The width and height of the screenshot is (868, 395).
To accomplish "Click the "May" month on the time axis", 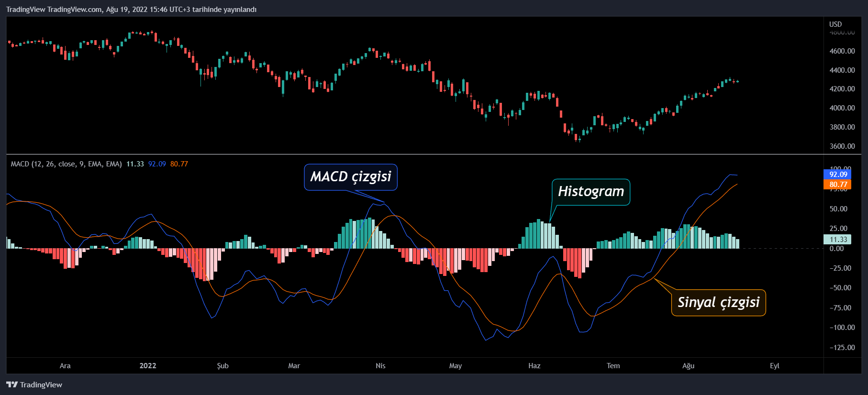I will pyautogui.click(x=456, y=366).
